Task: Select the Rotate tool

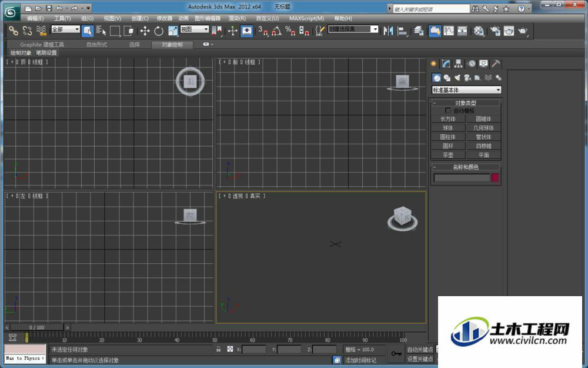Action: 159,31
